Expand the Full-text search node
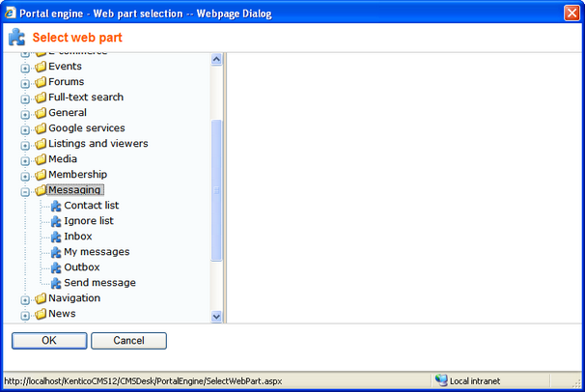 25,99
